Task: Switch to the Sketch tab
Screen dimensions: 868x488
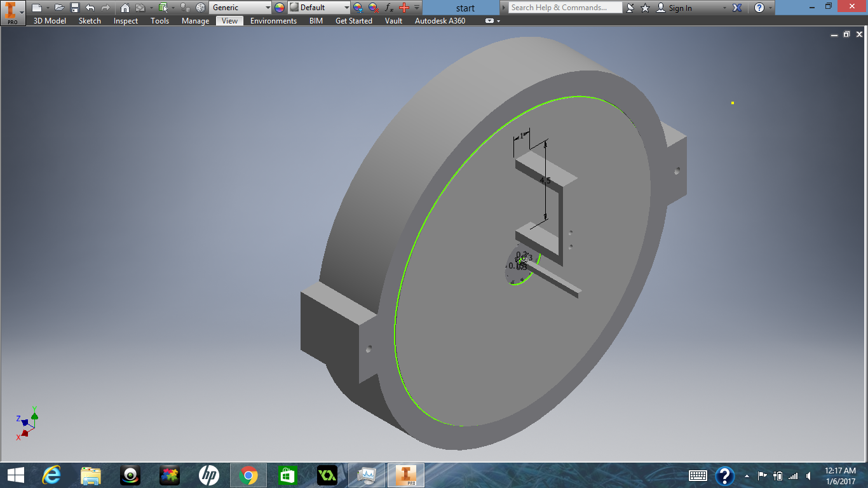Action: coord(90,21)
